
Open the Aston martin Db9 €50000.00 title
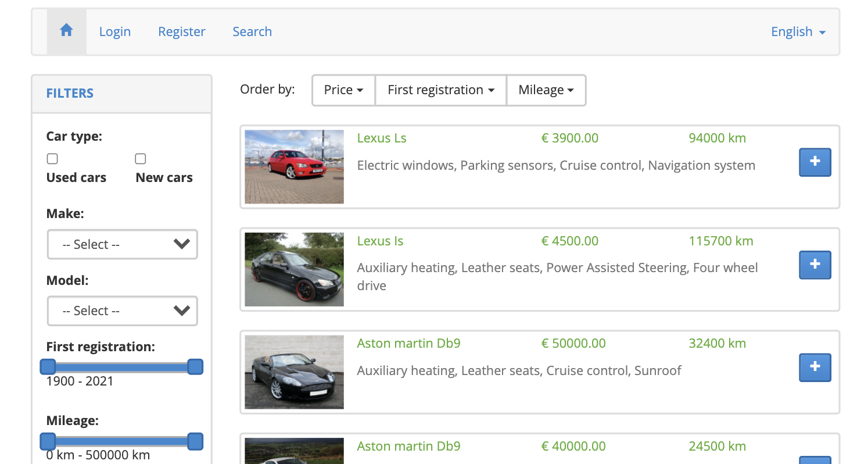point(408,343)
